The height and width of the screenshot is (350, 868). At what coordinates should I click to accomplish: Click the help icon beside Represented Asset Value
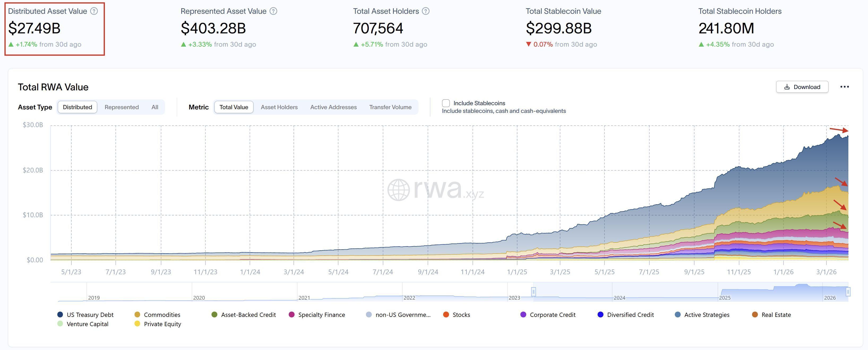click(x=273, y=11)
